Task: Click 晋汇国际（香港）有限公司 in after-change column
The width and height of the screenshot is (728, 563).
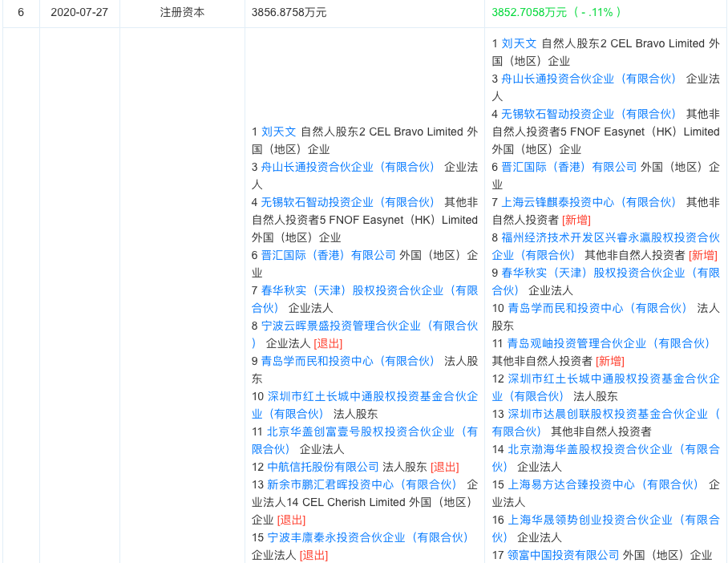Action: 569,168
